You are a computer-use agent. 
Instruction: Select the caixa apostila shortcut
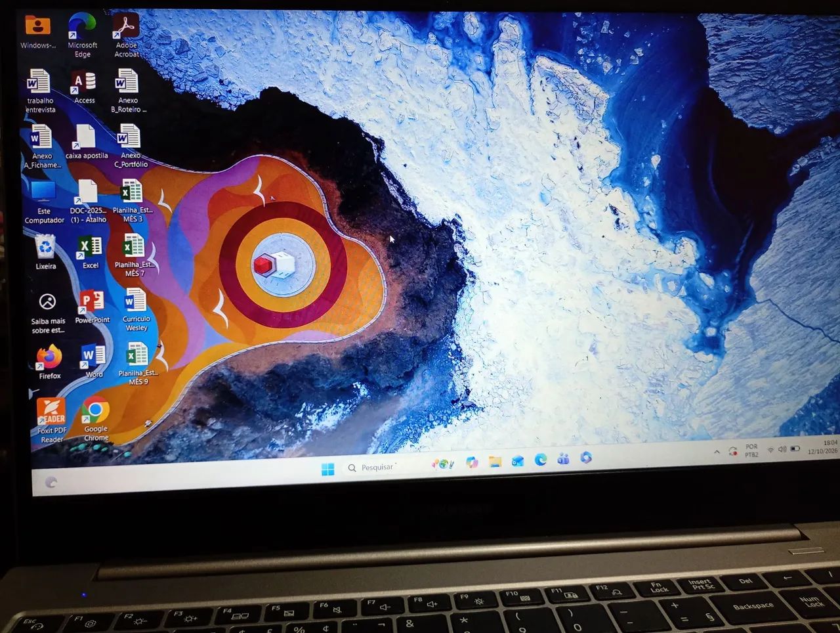point(87,142)
